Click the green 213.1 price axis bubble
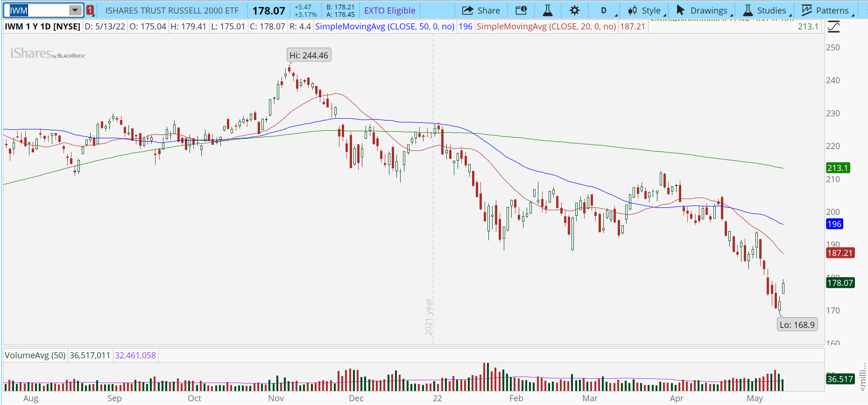The image size is (868, 405). [x=838, y=168]
